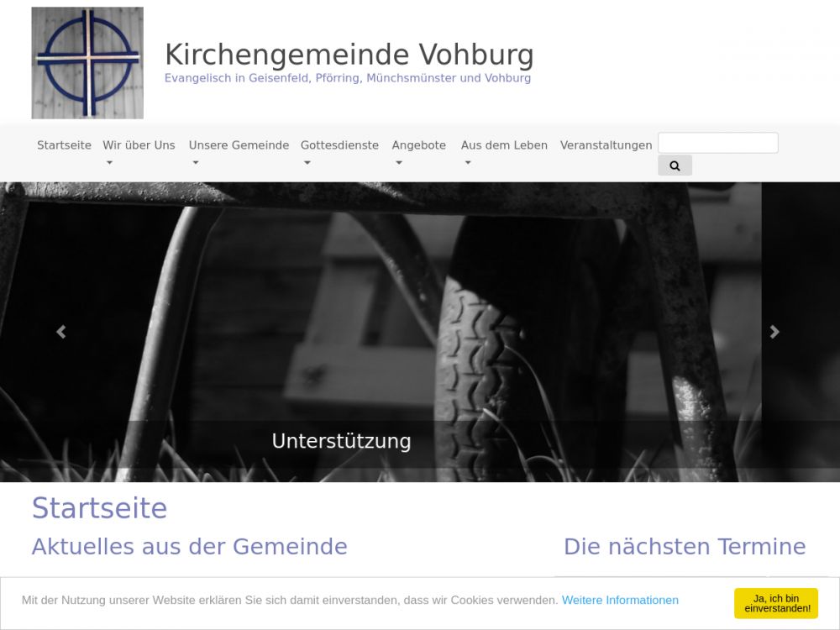840x630 pixels.
Task: Click the church cross logo image
Action: 87,63
